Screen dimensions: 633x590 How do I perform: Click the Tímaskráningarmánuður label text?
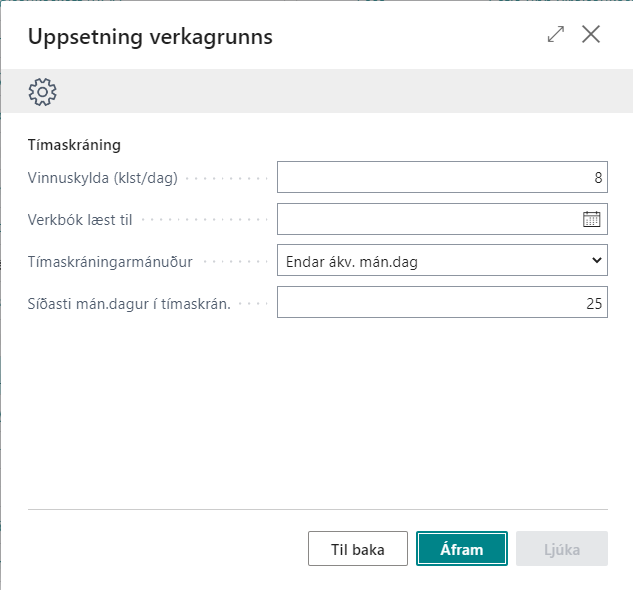point(110,262)
